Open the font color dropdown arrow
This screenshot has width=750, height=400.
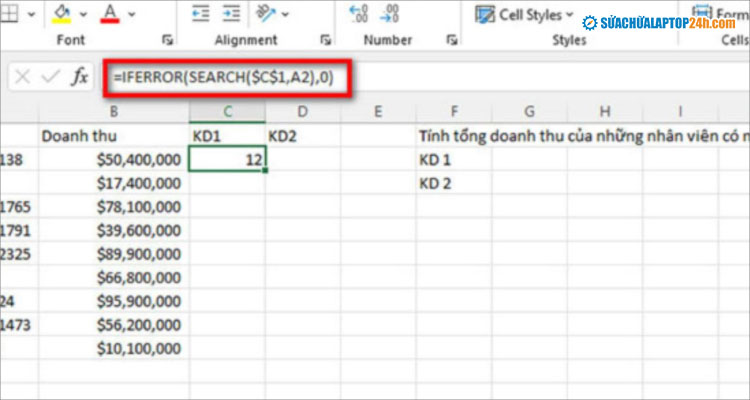[133, 14]
